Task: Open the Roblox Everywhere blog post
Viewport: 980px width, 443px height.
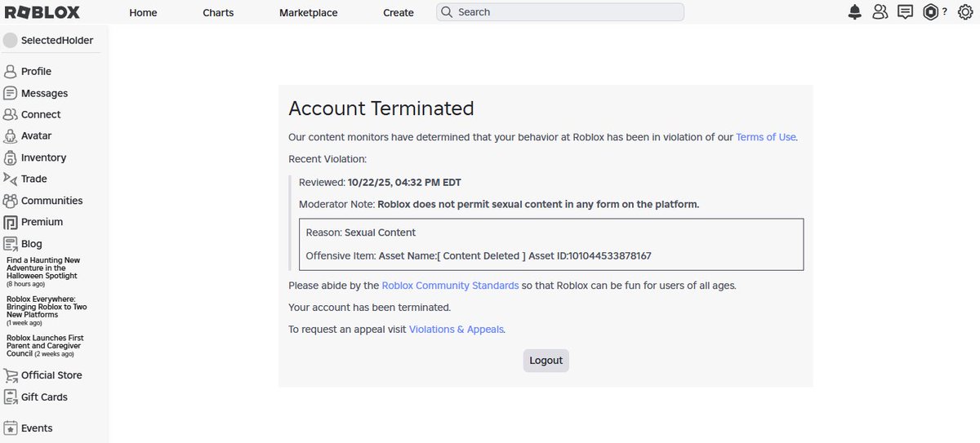Action: (x=47, y=311)
